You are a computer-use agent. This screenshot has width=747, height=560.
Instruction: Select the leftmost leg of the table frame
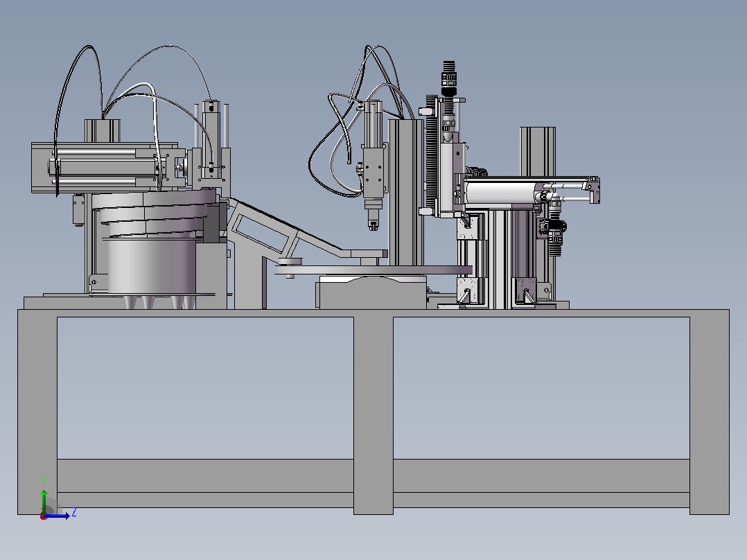[x=37, y=412]
